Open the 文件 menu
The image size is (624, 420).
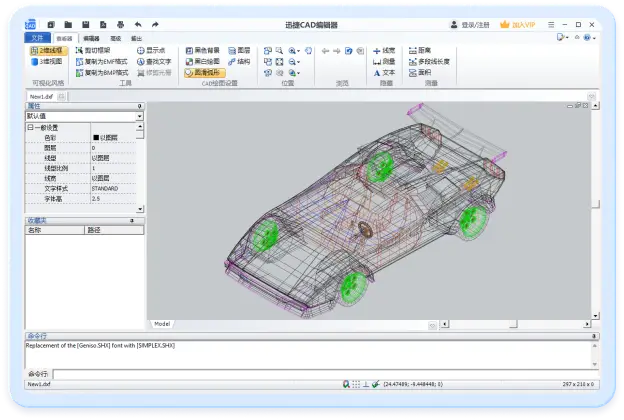tap(37, 38)
